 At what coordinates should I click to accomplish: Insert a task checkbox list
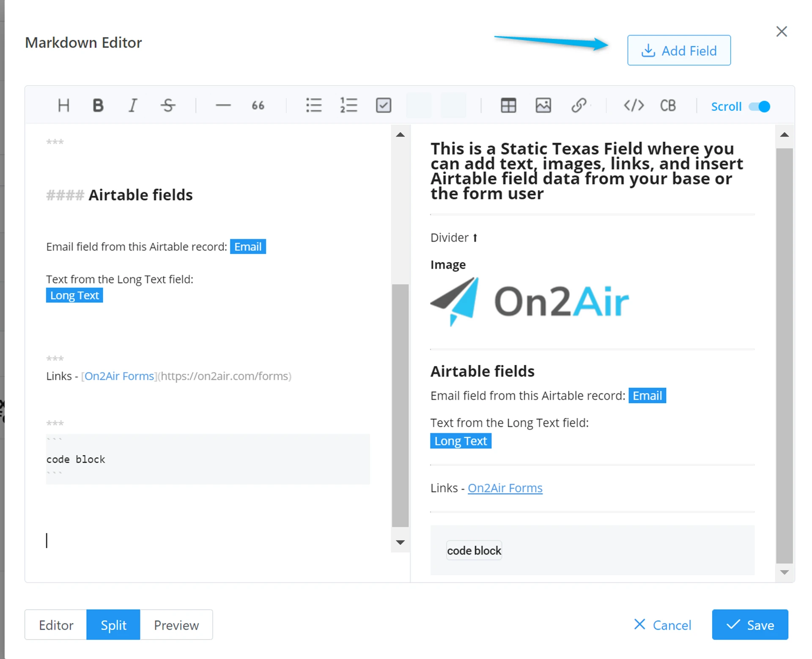pos(384,105)
